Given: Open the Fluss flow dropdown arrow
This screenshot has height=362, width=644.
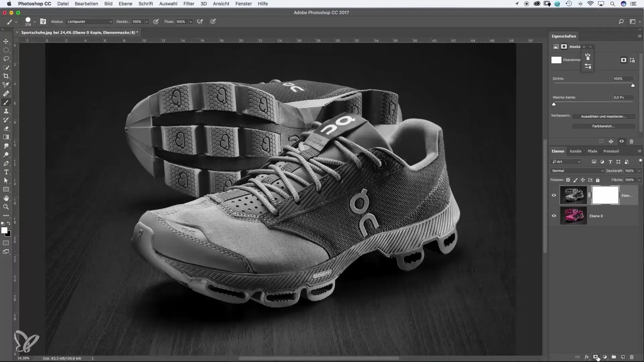Looking at the screenshot, I should coord(191,22).
